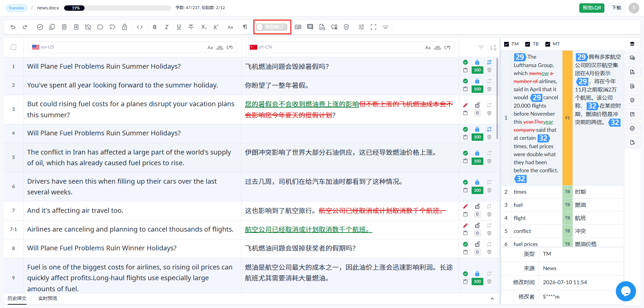
Task: Open the tag insertion code brackets icon
Action: (x=140, y=27)
